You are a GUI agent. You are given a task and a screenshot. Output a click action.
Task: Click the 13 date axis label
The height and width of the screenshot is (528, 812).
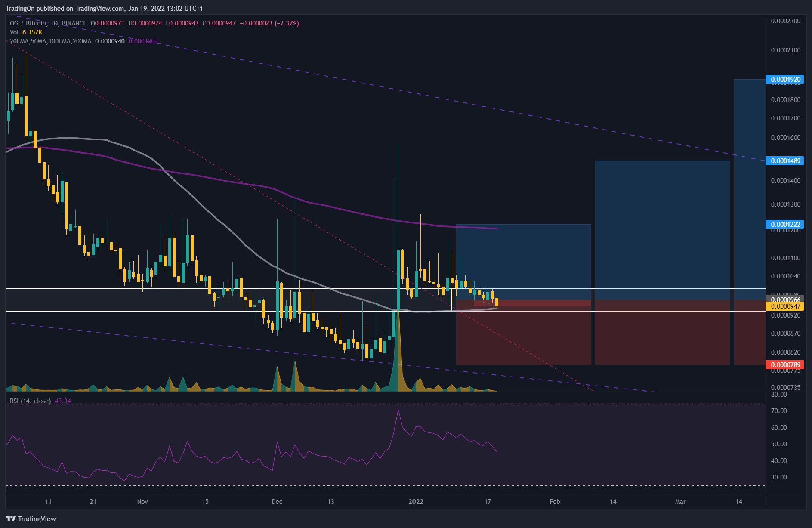(330, 502)
